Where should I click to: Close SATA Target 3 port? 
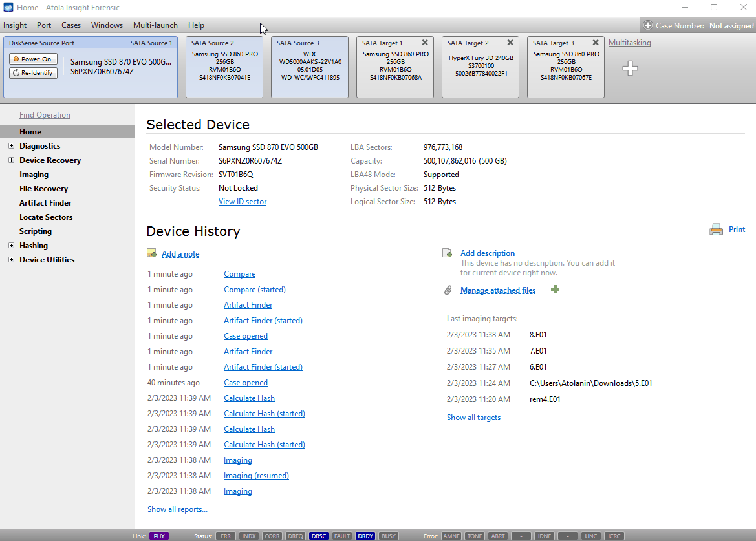tap(596, 43)
